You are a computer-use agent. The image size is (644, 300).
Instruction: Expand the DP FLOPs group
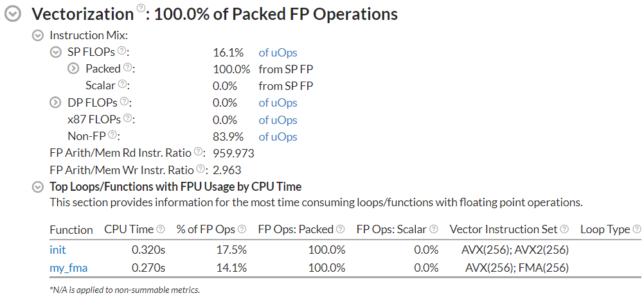tap(56, 103)
